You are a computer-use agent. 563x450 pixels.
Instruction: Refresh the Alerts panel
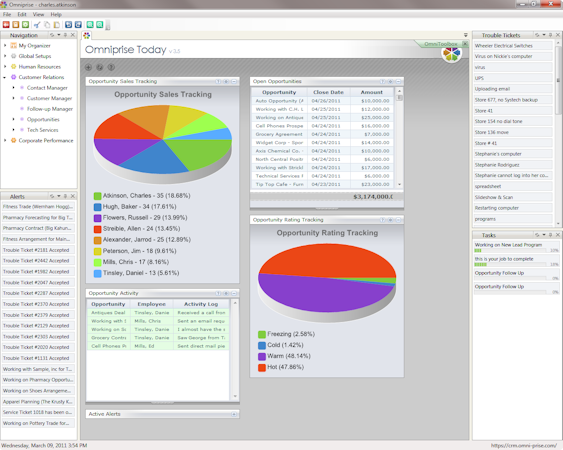pyautogui.click(x=52, y=196)
